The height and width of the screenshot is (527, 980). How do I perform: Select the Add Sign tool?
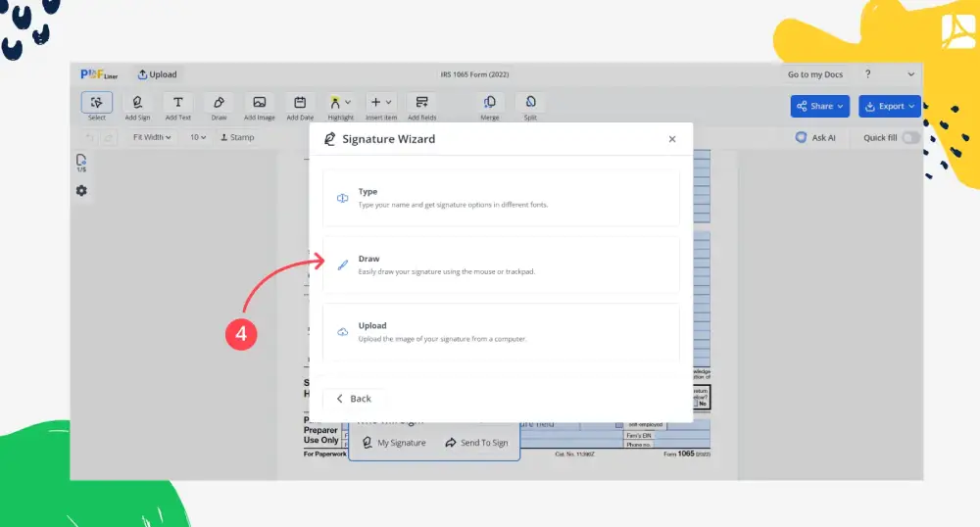pyautogui.click(x=137, y=104)
